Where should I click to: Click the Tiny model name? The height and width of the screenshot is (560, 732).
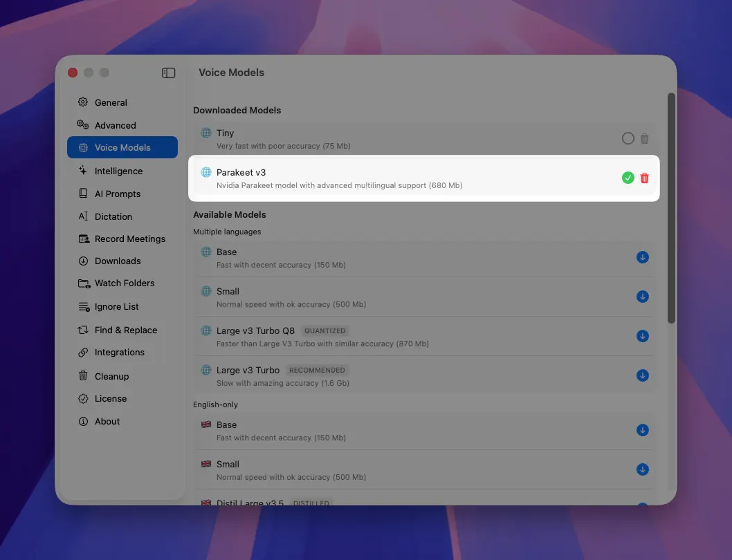[225, 133]
